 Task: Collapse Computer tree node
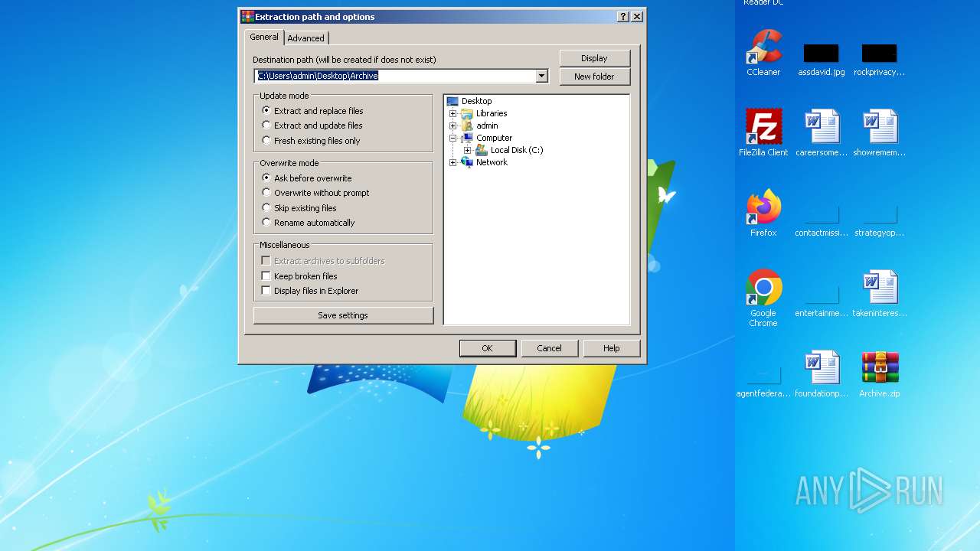[x=452, y=138]
